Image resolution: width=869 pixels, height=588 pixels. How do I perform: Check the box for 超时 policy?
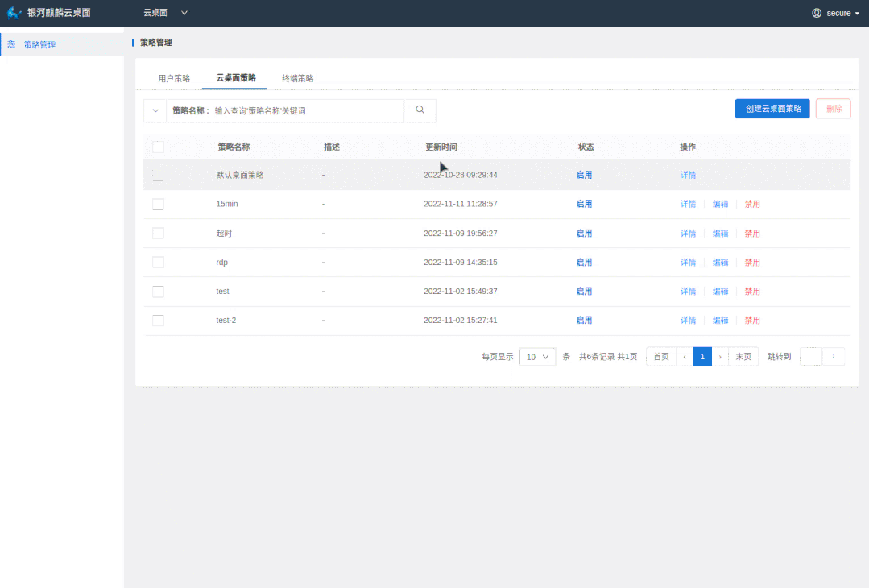[x=159, y=234]
